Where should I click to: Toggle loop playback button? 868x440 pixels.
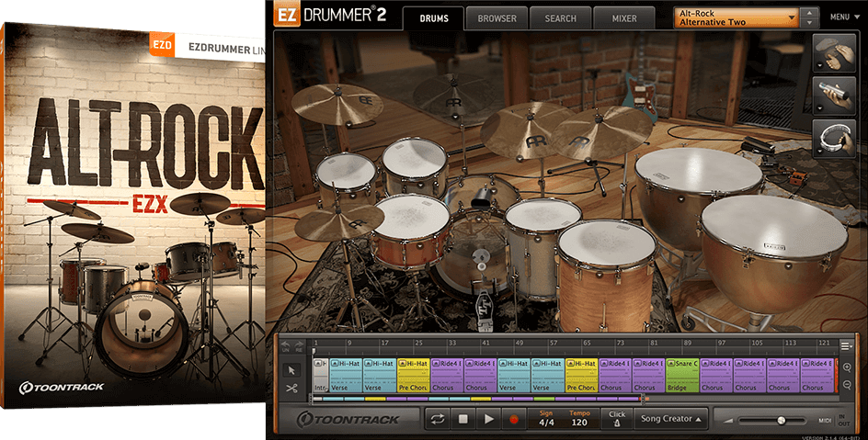438,420
